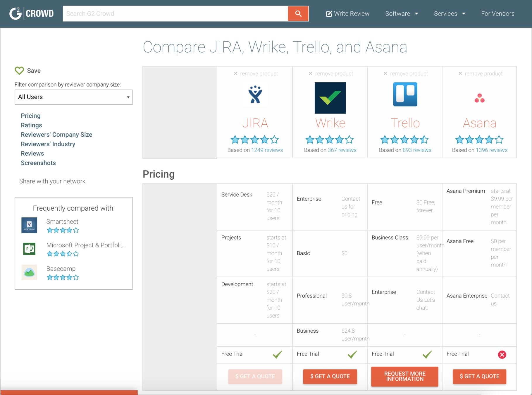Click Get A Quote for JIRA
Screen dimensions: 532x395
[x=255, y=376]
